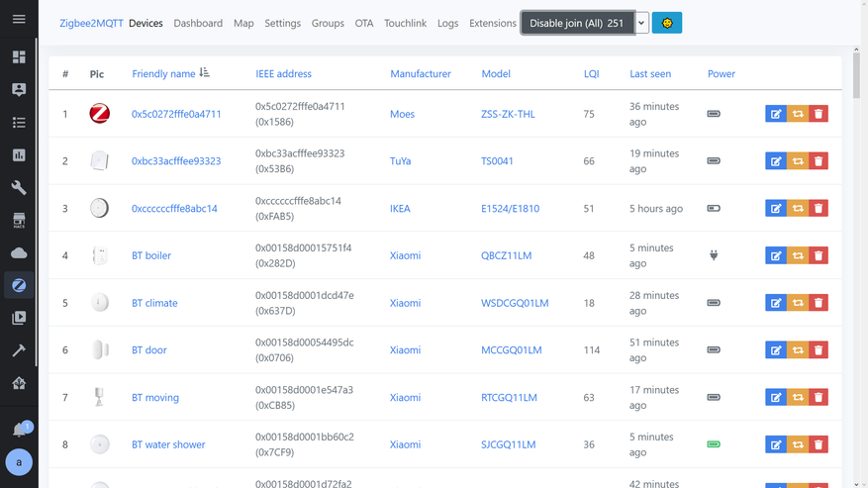Click edit icon for BT moving
868x488 pixels.
point(776,397)
